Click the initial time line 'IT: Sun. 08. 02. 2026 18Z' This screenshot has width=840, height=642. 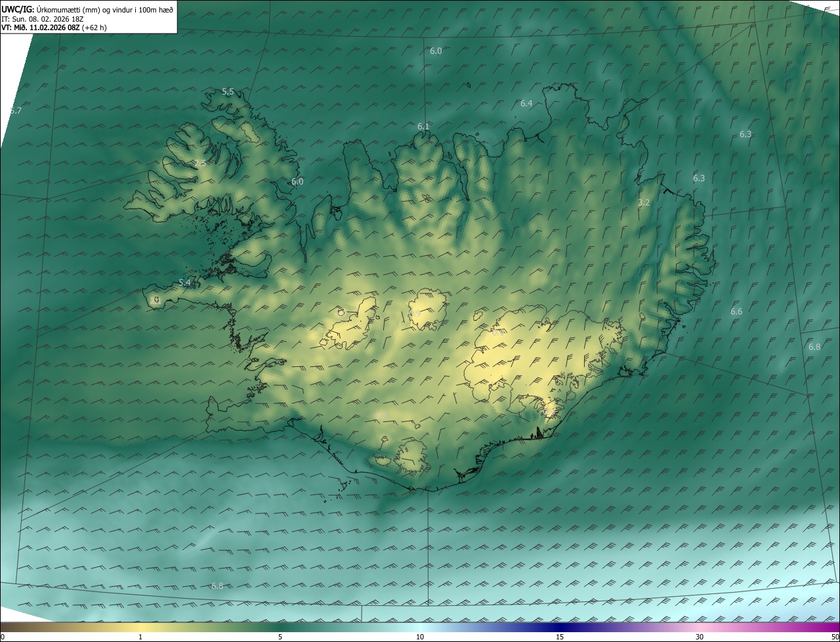coord(43,19)
